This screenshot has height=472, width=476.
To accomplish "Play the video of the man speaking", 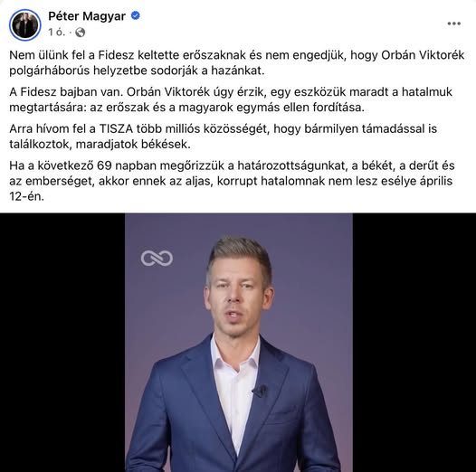I will click(239, 343).
